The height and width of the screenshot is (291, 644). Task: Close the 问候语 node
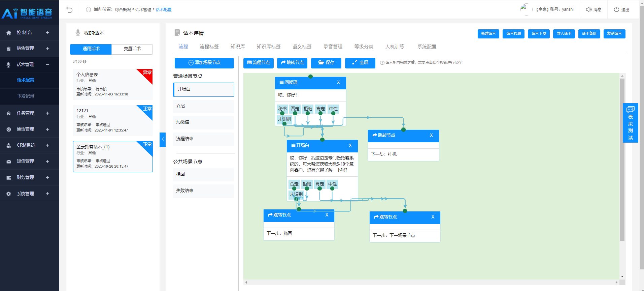[x=338, y=82]
